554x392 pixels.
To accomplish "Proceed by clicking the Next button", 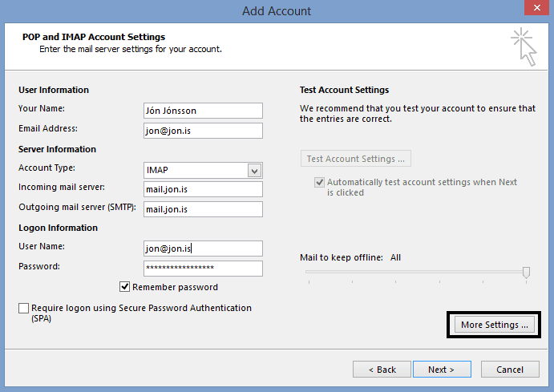I will [x=441, y=370].
